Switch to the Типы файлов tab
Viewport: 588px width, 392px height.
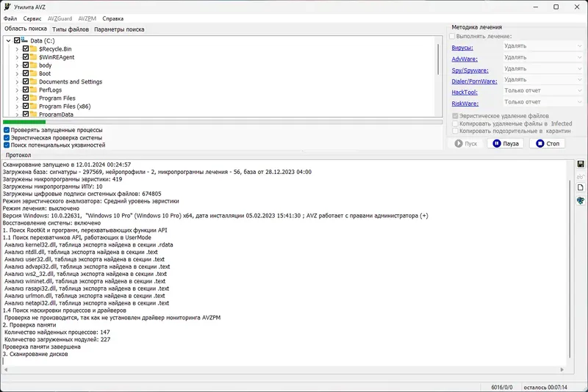pos(71,29)
